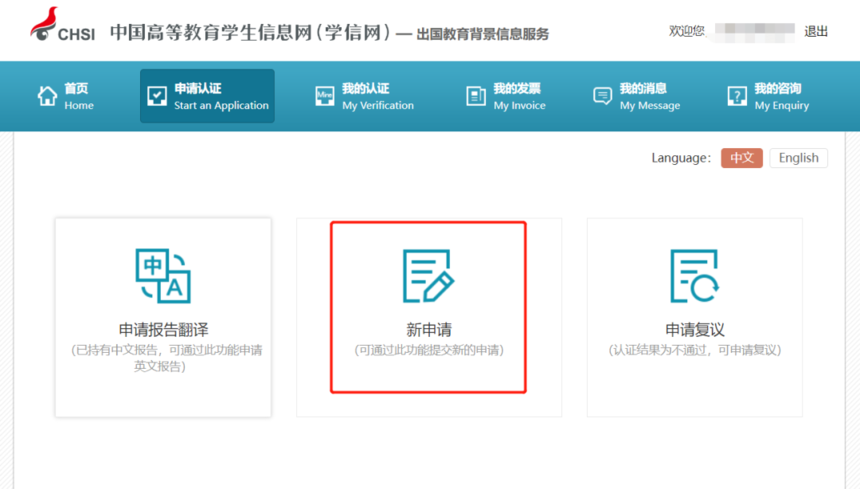Click the CHSI bird logo

(43, 24)
